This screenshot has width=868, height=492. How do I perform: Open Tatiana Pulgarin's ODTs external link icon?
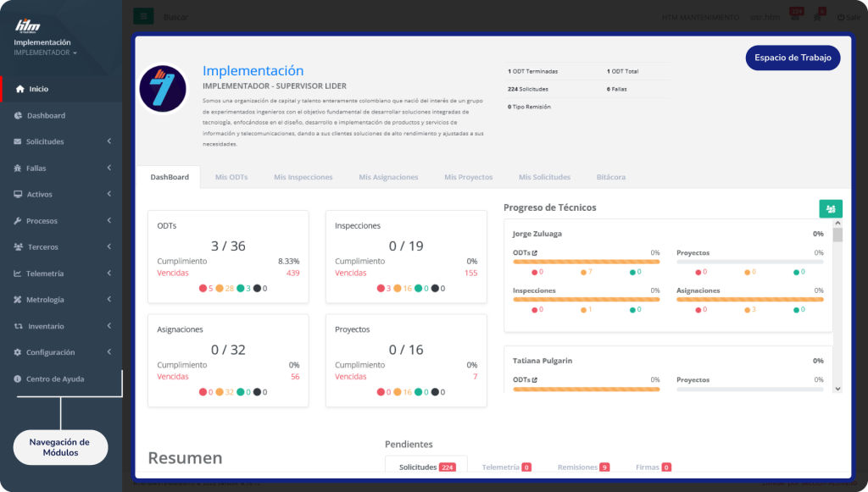(x=534, y=380)
